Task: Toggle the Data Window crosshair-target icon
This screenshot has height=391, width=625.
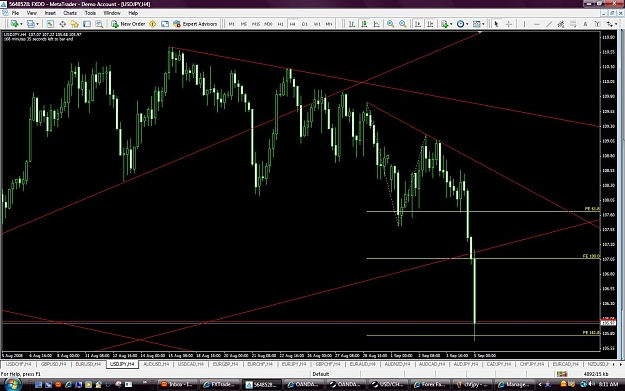Action: (62, 24)
